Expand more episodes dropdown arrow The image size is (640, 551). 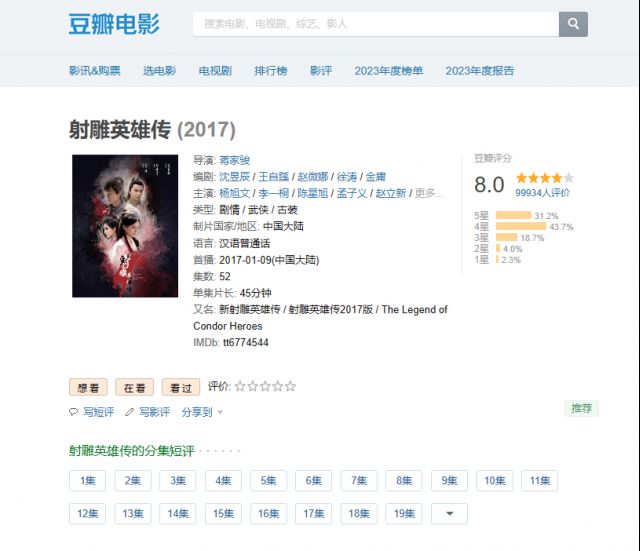(x=449, y=513)
